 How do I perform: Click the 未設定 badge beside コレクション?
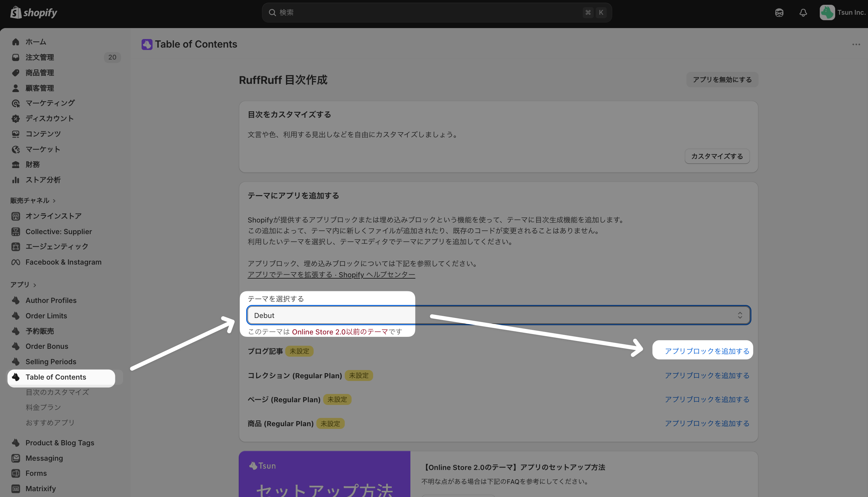coord(359,375)
